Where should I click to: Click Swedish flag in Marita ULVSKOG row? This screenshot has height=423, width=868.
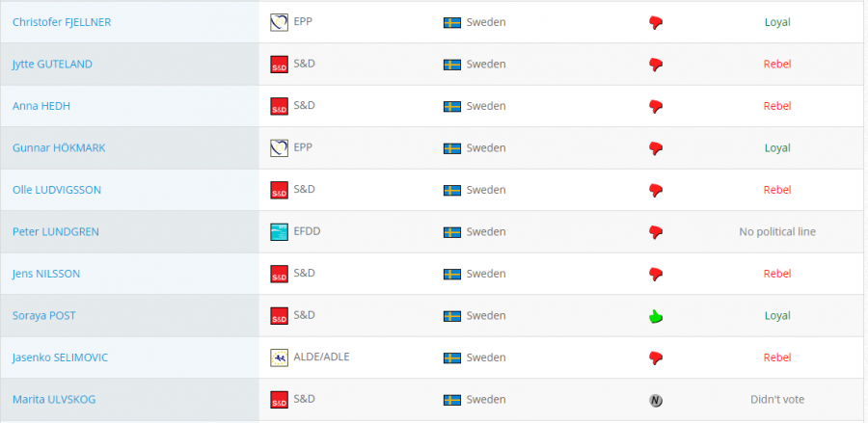(452, 400)
